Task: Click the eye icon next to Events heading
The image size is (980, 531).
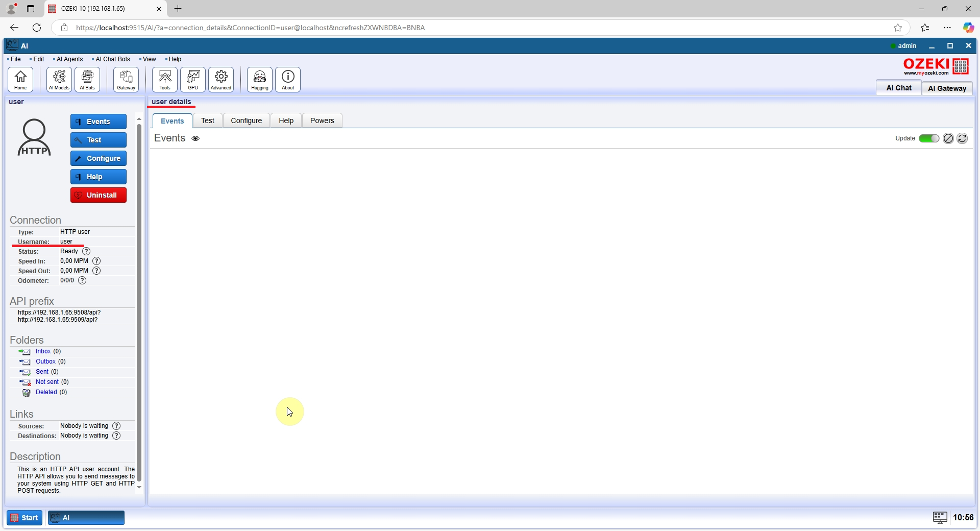Action: 195,138
